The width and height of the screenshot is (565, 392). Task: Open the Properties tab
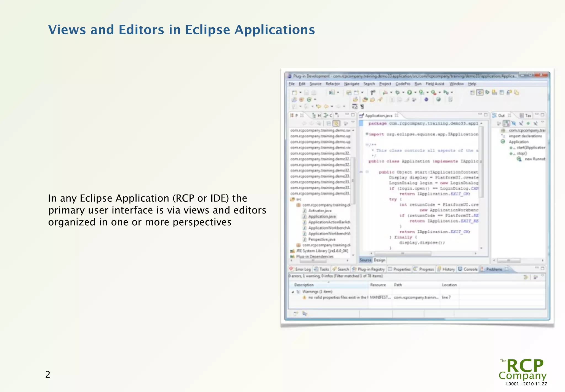point(399,269)
